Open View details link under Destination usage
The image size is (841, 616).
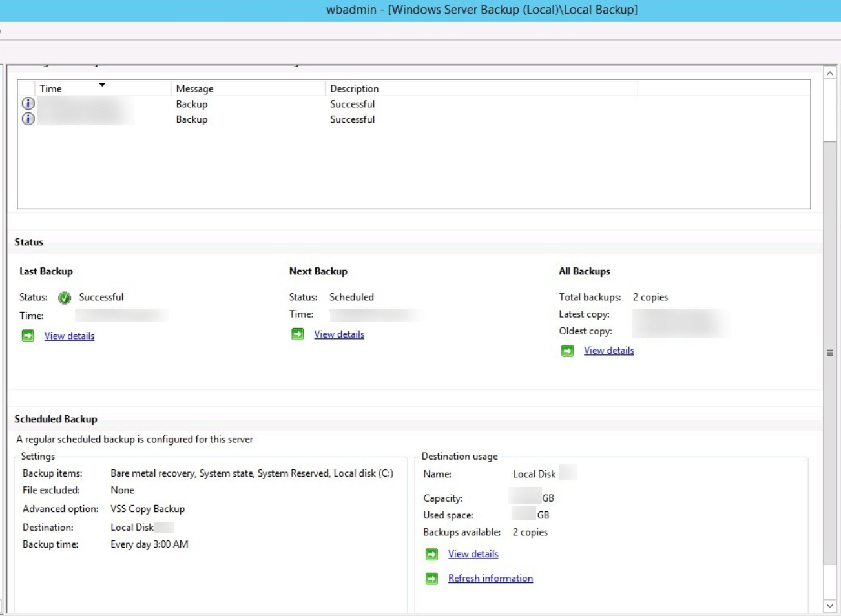[x=473, y=554]
